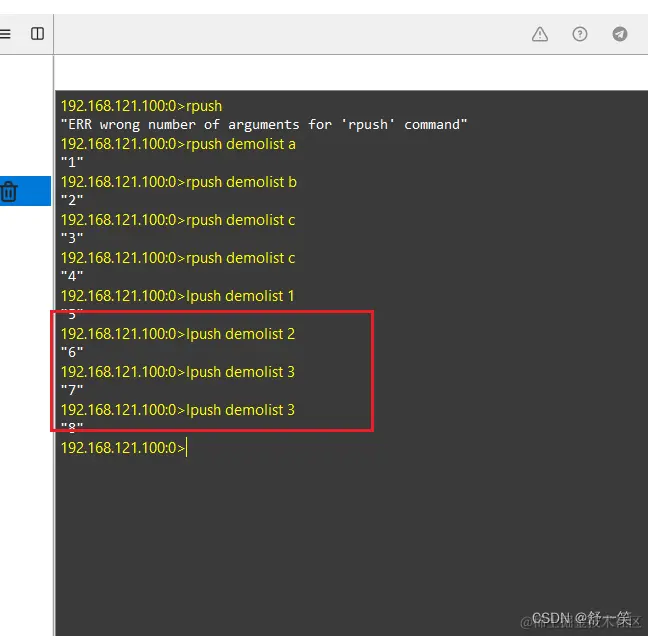
Task: Toggle the split panel layout icon
Action: tap(38, 33)
